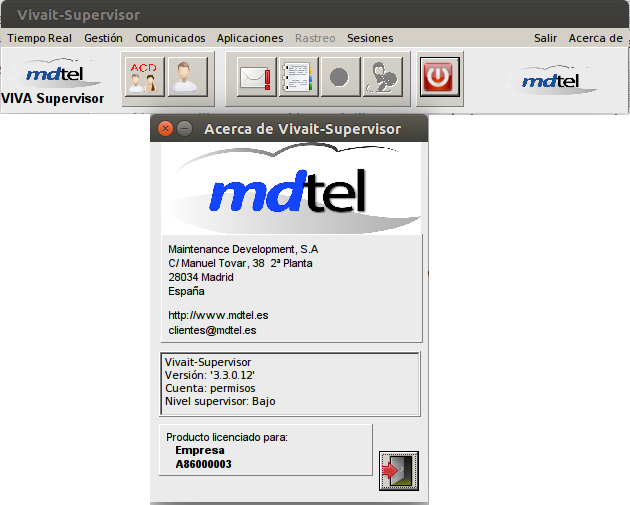This screenshot has width=630, height=505.
Task: Open the Acerca de menu
Action: [x=595, y=38]
